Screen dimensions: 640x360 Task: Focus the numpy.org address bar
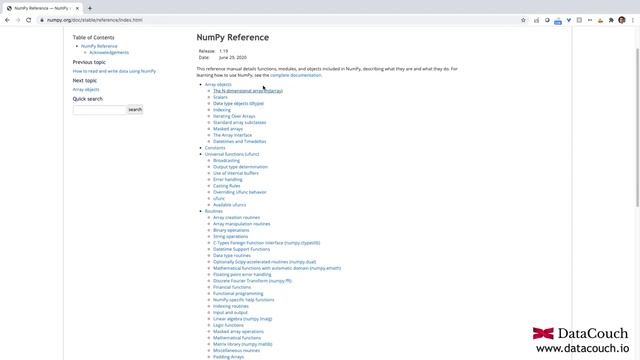[278, 20]
